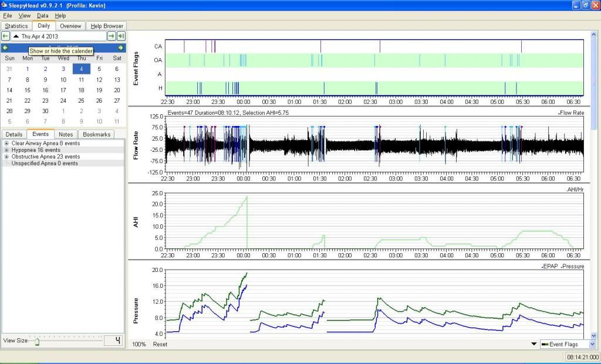Select April 13 in the calendar
The width and height of the screenshot is (601, 364).
coord(117,80)
